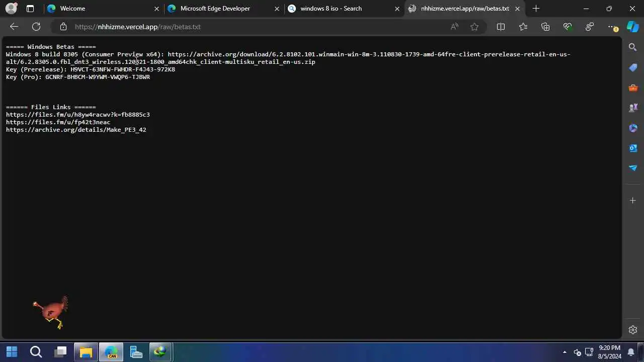Open sidebar Tools briefcase icon
The width and height of the screenshot is (644, 362).
633,87
